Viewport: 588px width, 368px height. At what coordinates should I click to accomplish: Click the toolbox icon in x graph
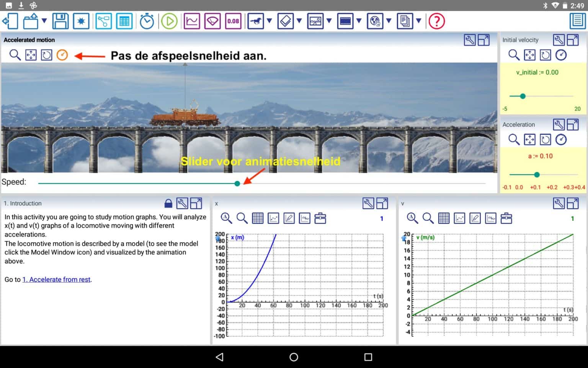pos(320,219)
